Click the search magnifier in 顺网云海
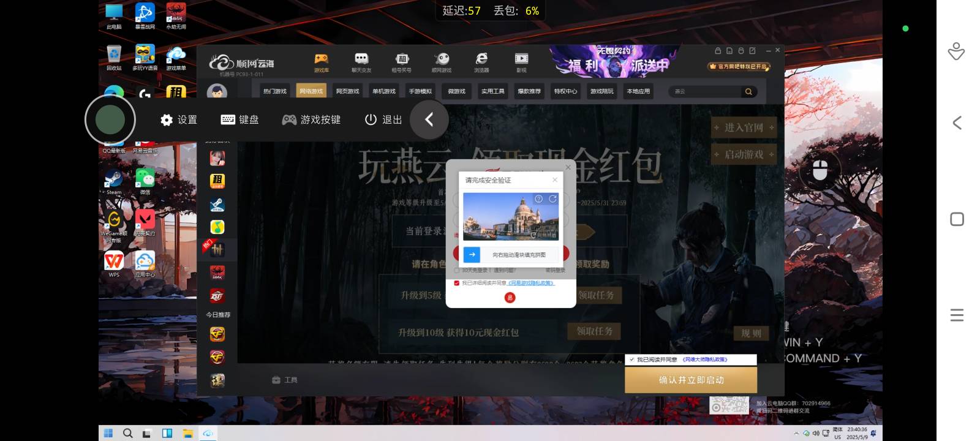The height and width of the screenshot is (441, 980). click(748, 91)
